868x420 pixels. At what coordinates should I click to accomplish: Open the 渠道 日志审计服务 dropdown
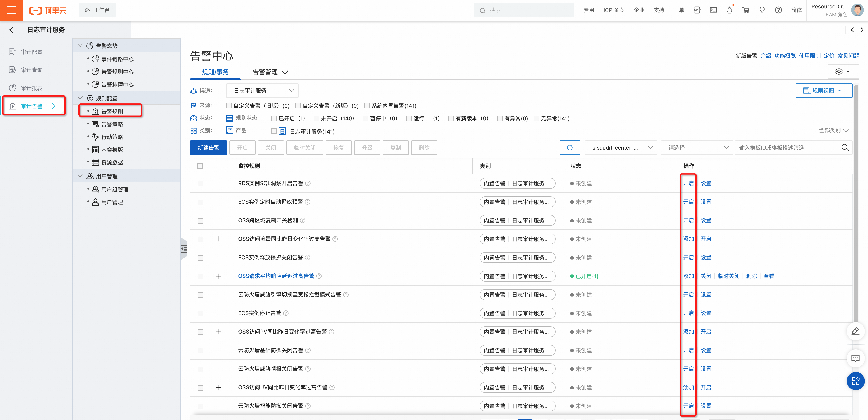262,91
